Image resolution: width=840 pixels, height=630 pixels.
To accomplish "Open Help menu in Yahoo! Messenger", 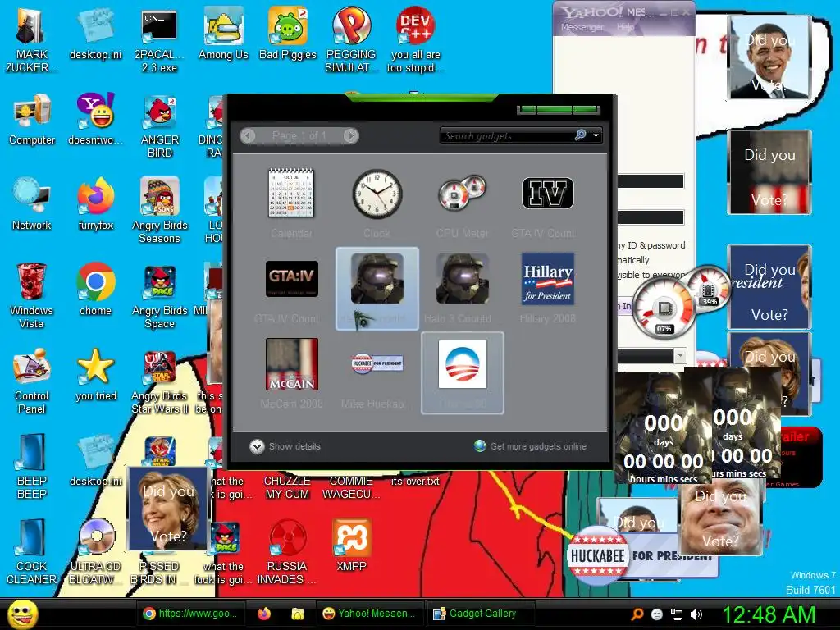I will point(625,27).
